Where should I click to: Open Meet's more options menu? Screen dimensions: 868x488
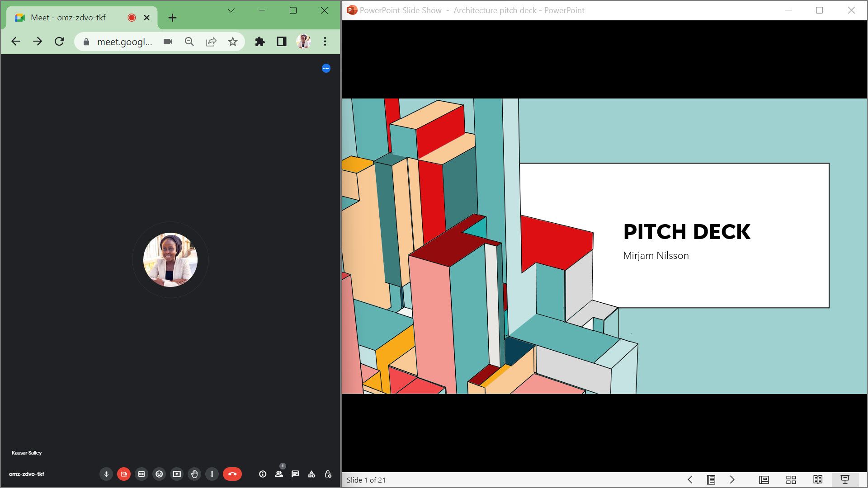pos(212,474)
